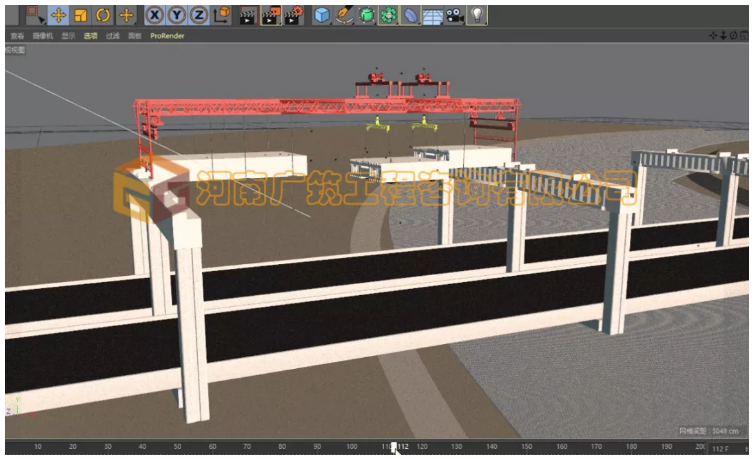Open the ProRender viewport menu
This screenshot has height=459, width=755.
point(167,36)
